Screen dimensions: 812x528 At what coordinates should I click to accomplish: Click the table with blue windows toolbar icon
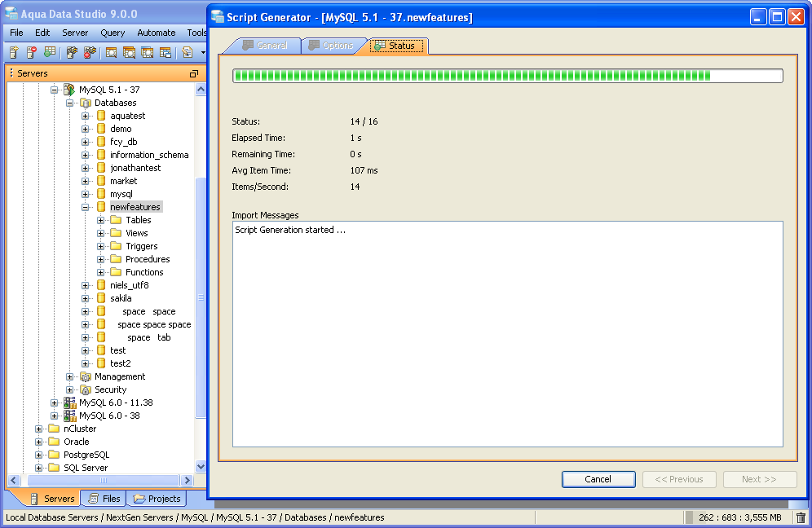165,52
